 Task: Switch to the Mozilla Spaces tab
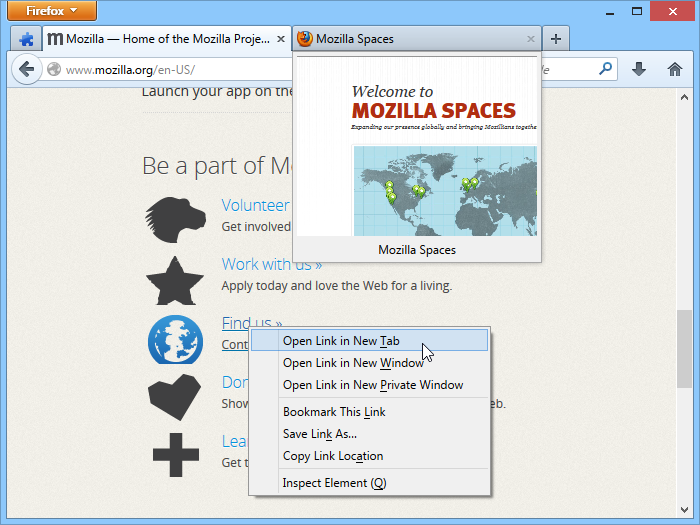tap(417, 39)
